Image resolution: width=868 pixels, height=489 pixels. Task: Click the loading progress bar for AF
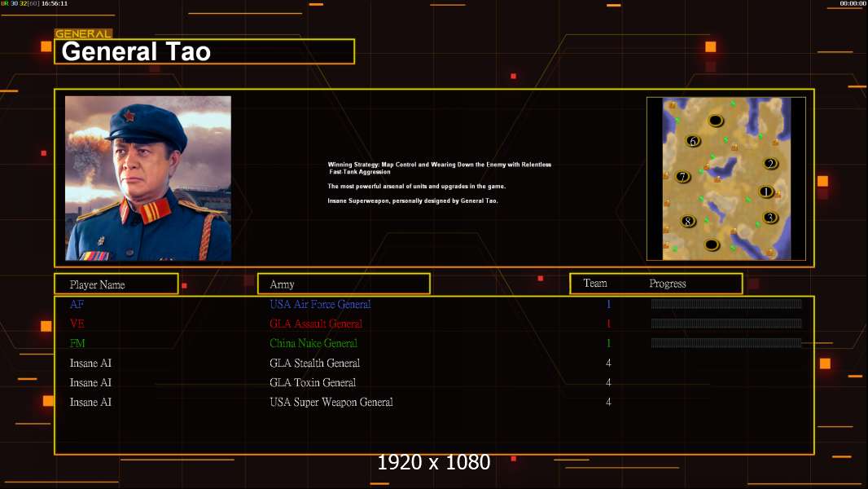[x=726, y=303]
